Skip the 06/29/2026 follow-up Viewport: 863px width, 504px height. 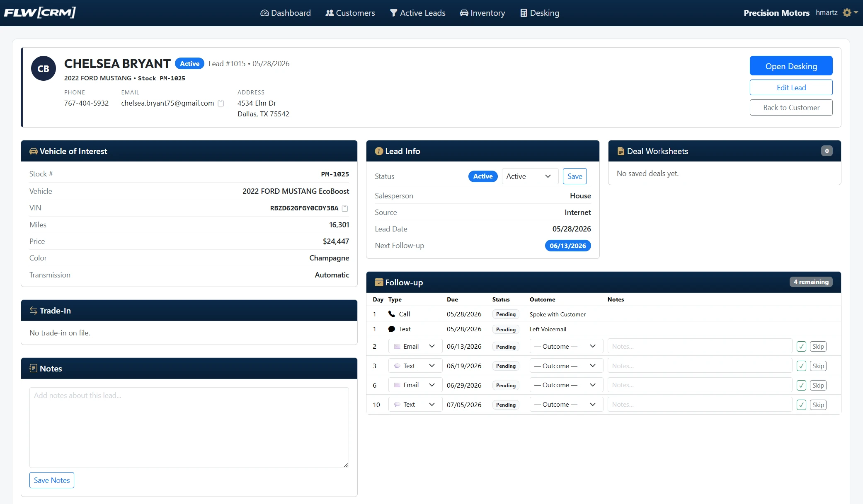click(818, 386)
